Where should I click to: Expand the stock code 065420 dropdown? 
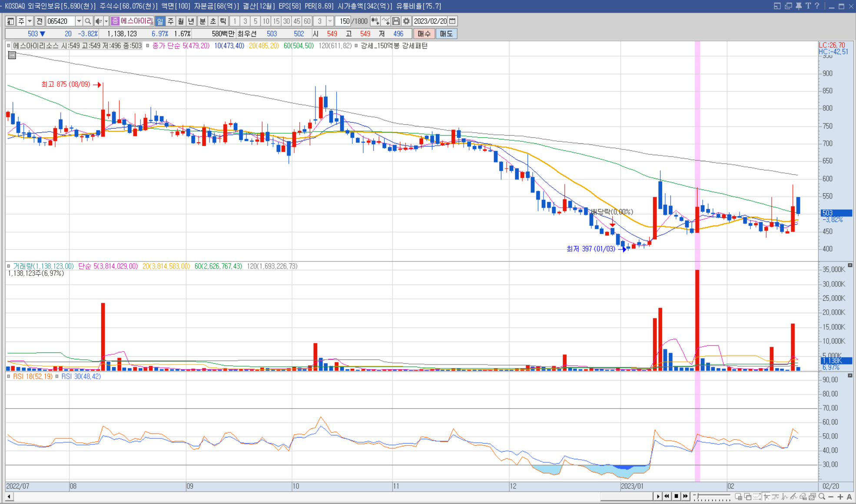tap(79, 21)
